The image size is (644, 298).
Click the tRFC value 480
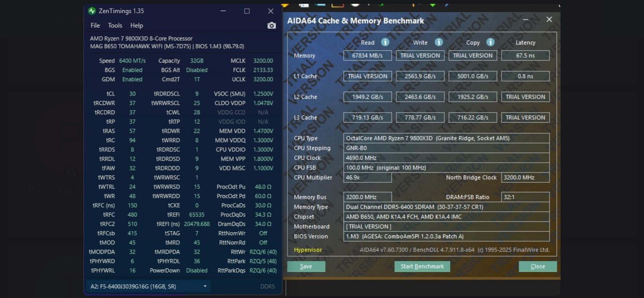132,215
